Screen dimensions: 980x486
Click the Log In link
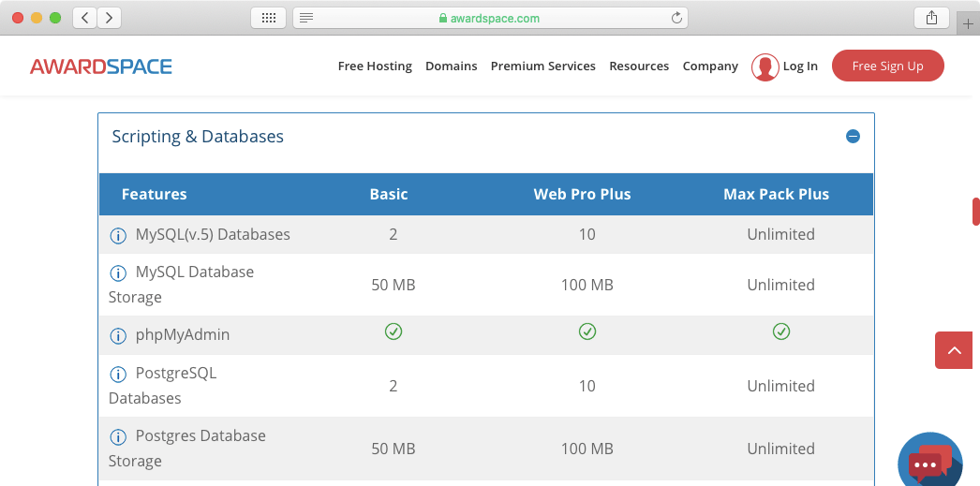click(800, 66)
